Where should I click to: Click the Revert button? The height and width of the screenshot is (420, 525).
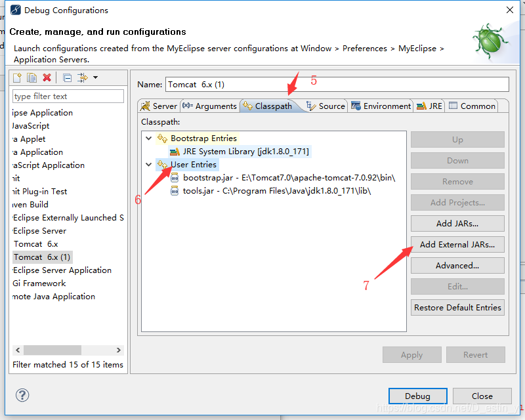[x=475, y=354]
